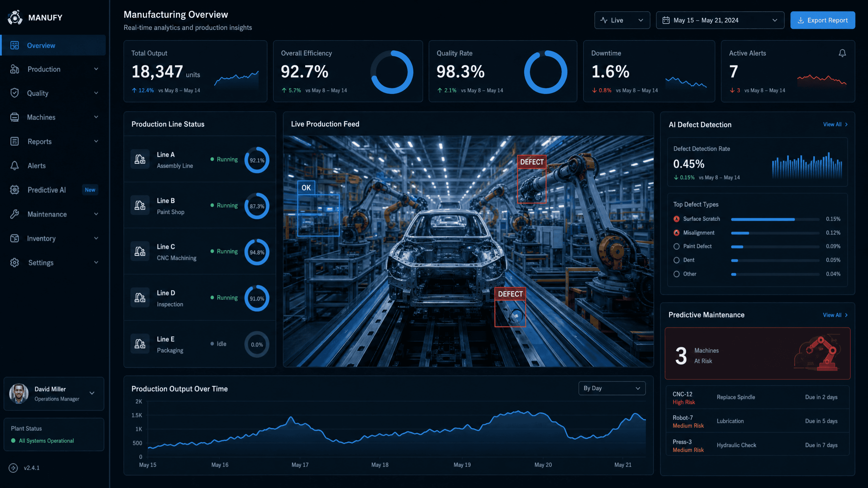Click David Miller's profile avatar
Screen dimensions: 868x488
click(x=19, y=393)
